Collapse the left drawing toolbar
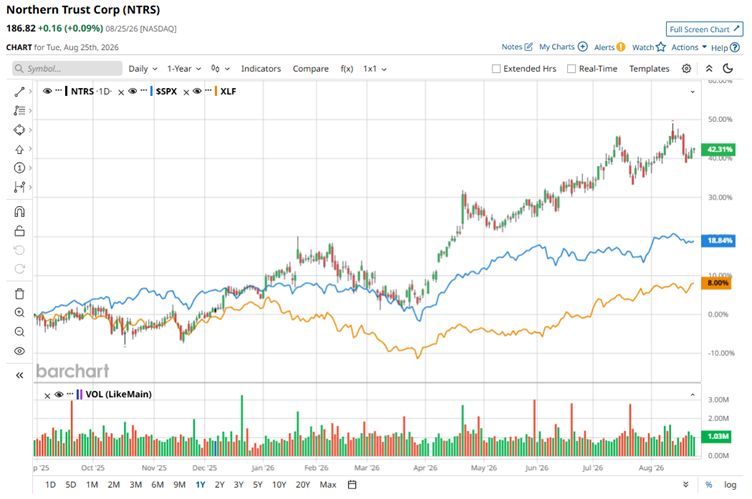752x499 pixels. tap(19, 375)
